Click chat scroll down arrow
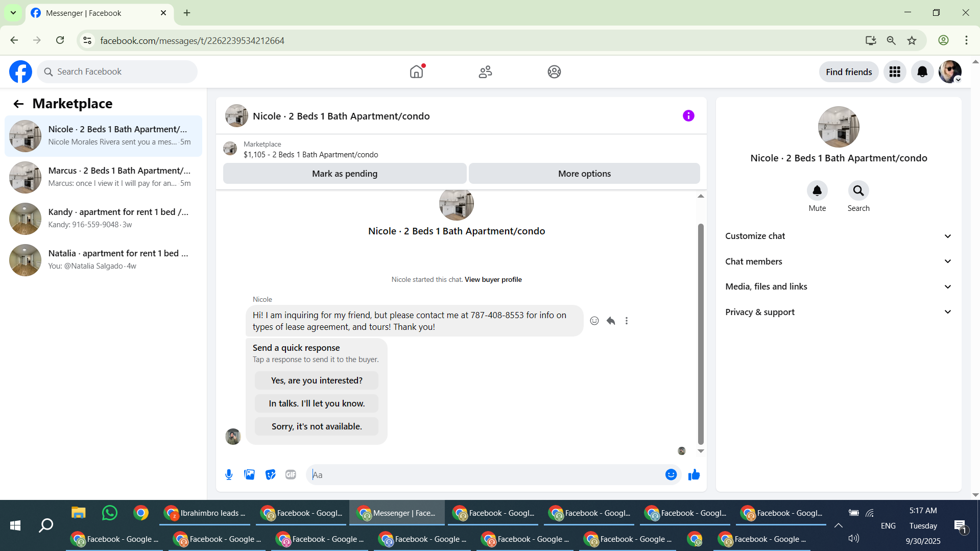 pyautogui.click(x=701, y=451)
